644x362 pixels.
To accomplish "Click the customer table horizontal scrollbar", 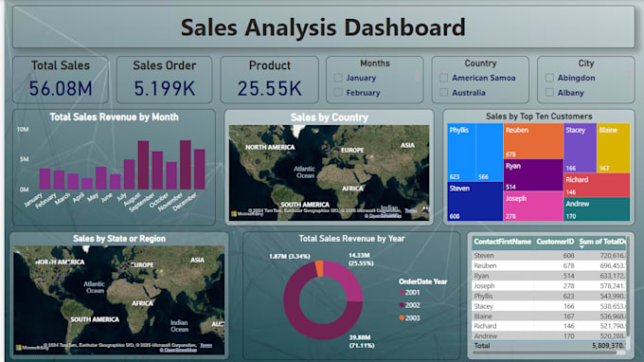I will 545,353.
